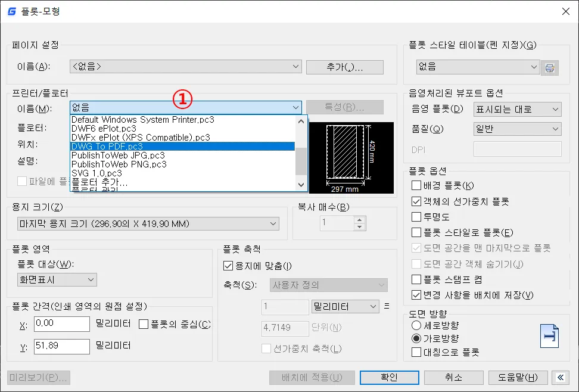Choose Default Windows System Printer.pc3
Viewport: 579px width, 392px height.
click(183, 120)
